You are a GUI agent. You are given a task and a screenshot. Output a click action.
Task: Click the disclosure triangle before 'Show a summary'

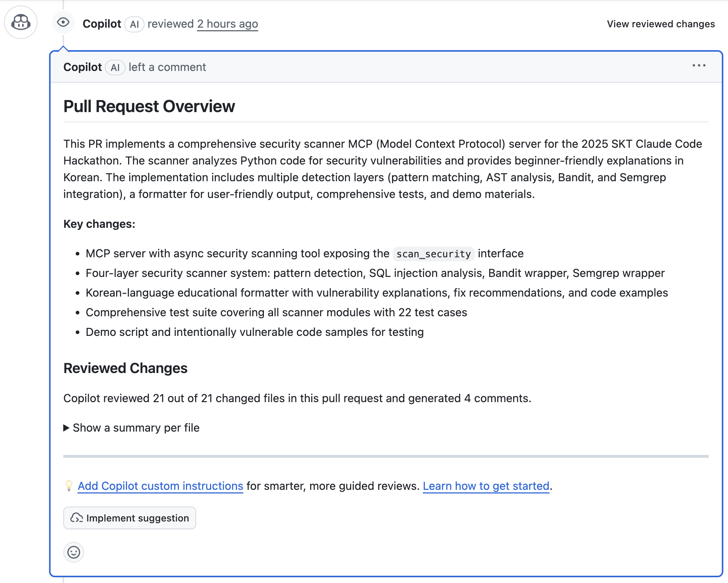tap(66, 428)
